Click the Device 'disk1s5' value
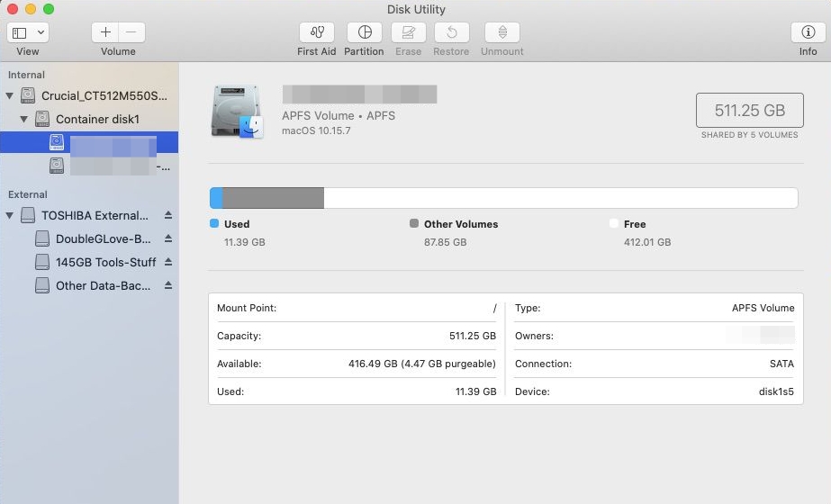 coord(776,391)
